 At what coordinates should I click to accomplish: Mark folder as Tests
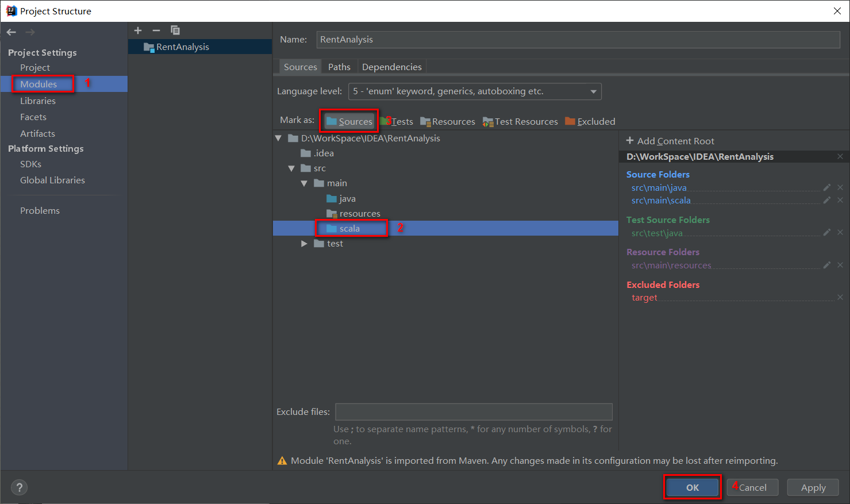point(398,121)
